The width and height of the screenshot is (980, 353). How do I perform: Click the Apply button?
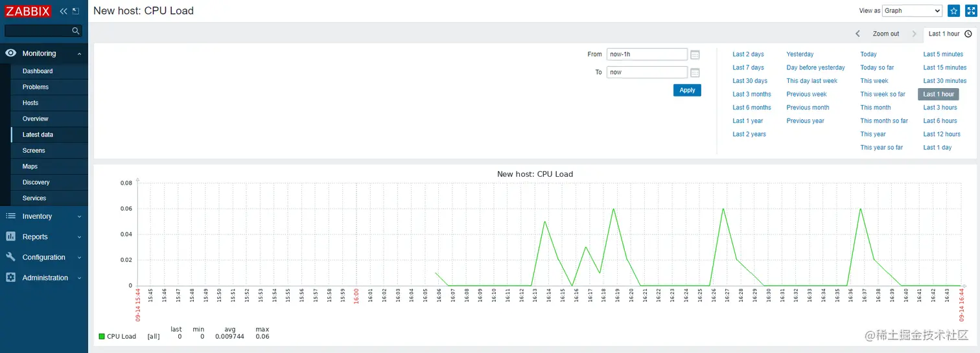[x=687, y=90]
